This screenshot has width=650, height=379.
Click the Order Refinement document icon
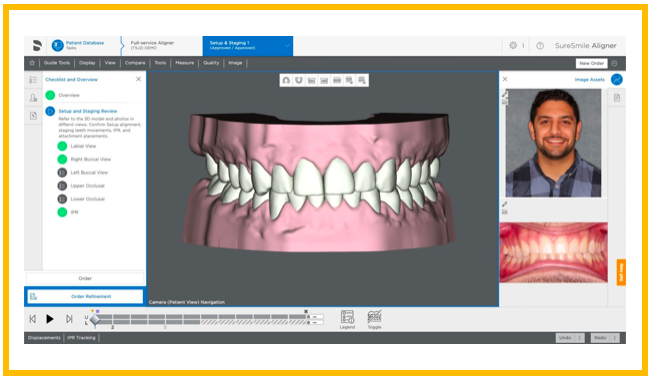pos(34,296)
